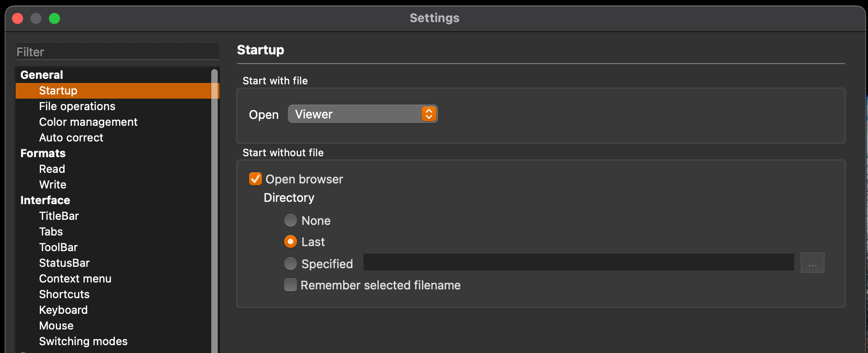Screen dimensions: 868x353
Task: Click the green zoom window button
Action: click(x=54, y=18)
